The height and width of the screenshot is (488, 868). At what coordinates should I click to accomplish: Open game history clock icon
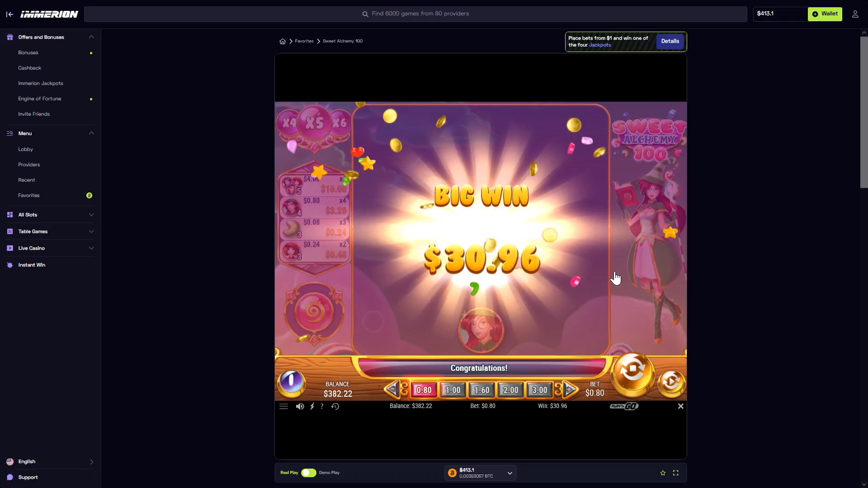tap(335, 406)
